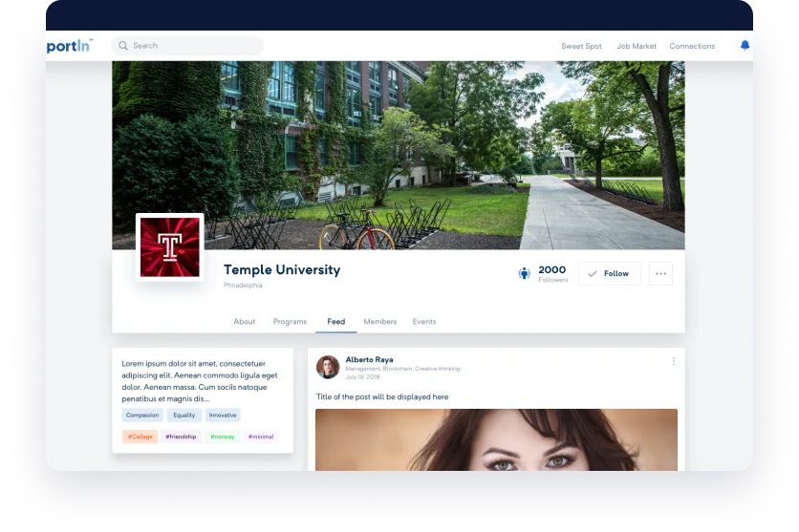Click the post portrait image
799x532 pixels.
pos(496,440)
